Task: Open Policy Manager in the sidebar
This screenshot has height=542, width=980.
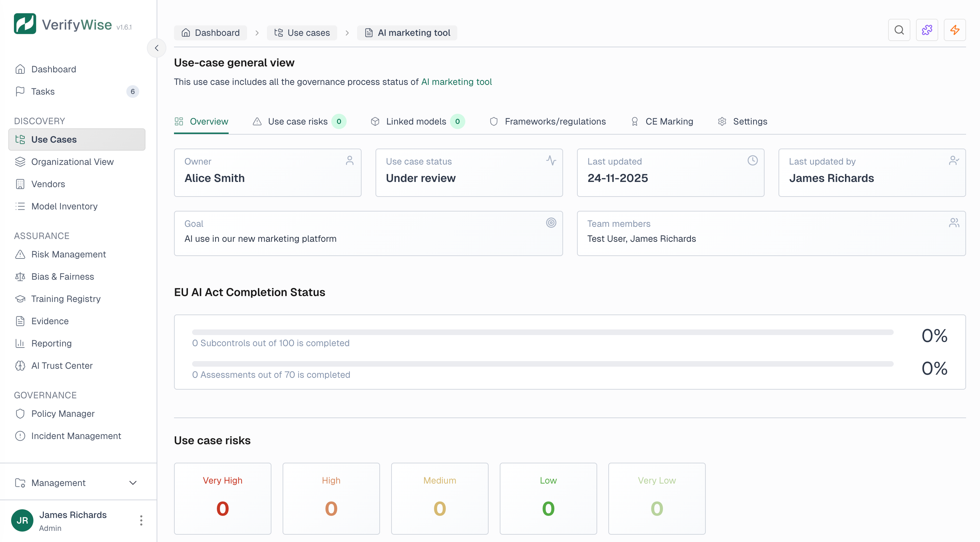Action: pyautogui.click(x=62, y=413)
